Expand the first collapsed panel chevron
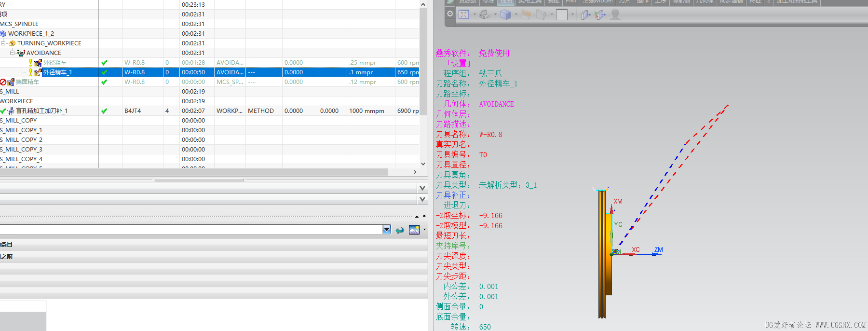This screenshot has height=331, width=868. click(x=422, y=188)
